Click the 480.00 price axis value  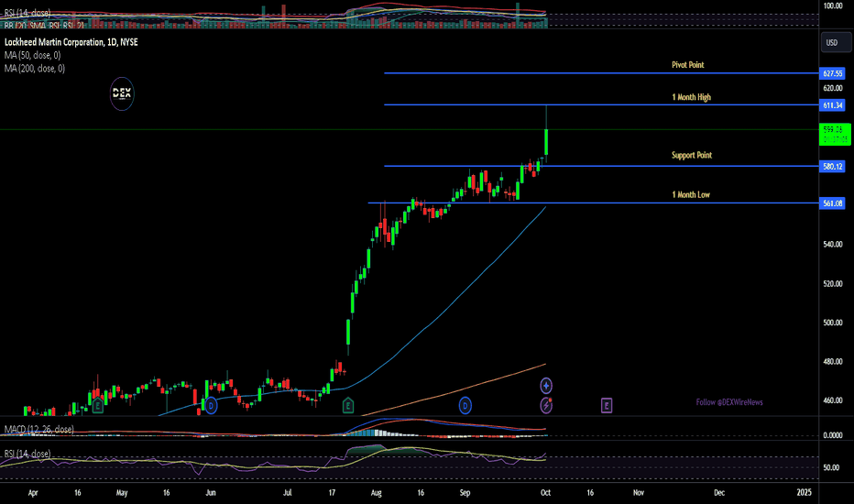coord(833,361)
